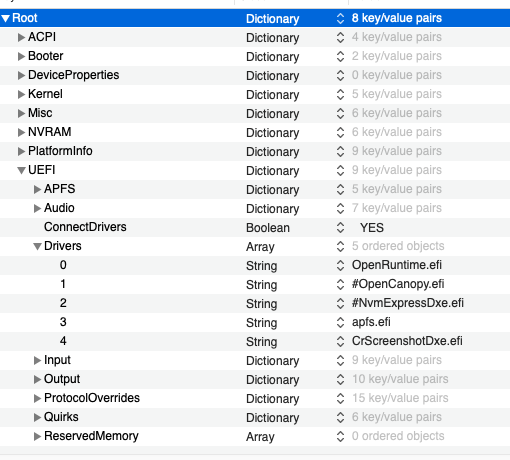
Task: Select the #OpenCanopy.efi value
Action: (x=398, y=284)
